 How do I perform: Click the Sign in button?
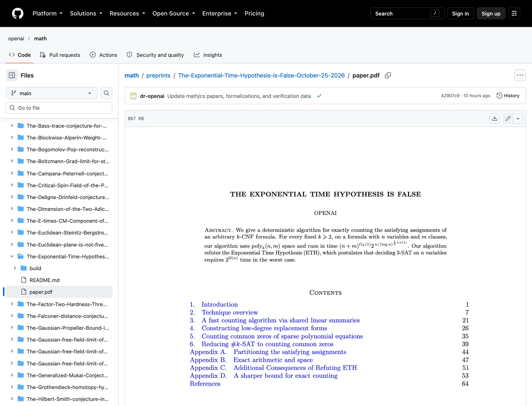pos(460,14)
